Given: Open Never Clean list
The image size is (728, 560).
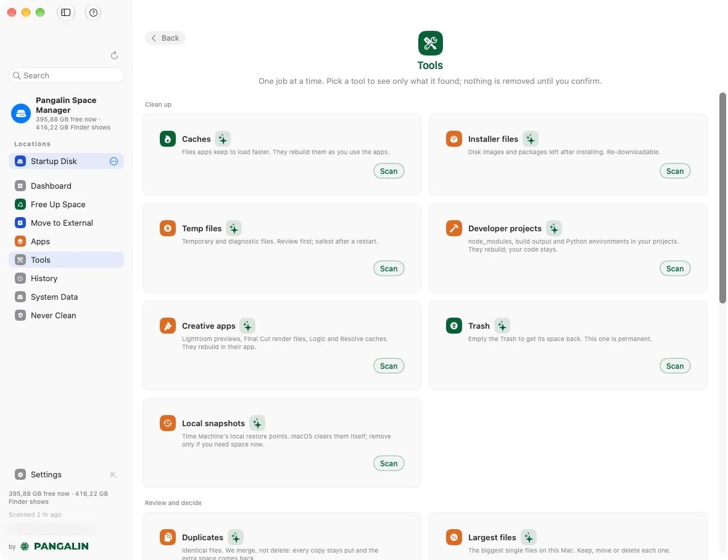Looking at the screenshot, I should pyautogui.click(x=66, y=316).
